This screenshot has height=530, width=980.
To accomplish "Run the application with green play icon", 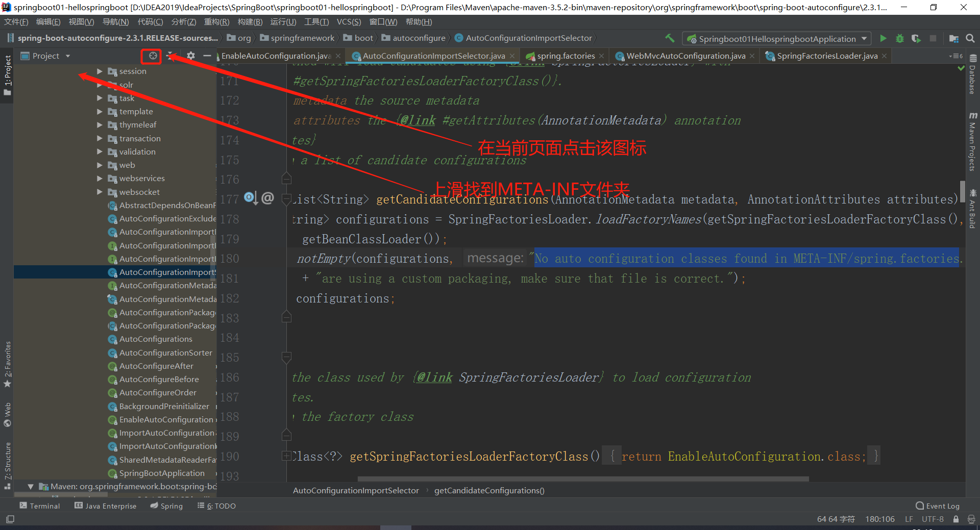I will coord(883,38).
